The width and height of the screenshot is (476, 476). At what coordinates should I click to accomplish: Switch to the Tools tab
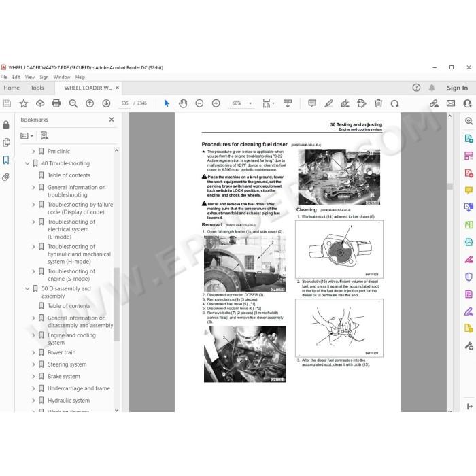coord(37,88)
